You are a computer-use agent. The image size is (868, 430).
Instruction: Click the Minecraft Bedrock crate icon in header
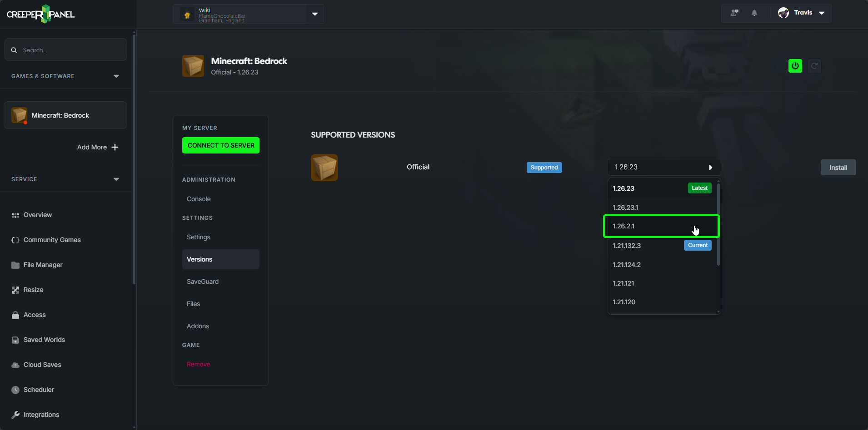click(x=193, y=66)
